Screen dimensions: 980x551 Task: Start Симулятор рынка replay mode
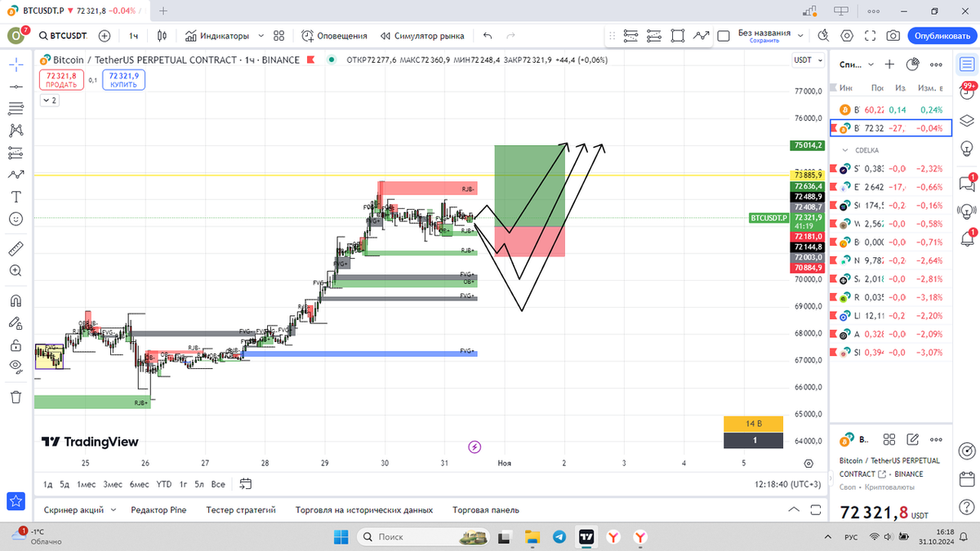coord(422,36)
